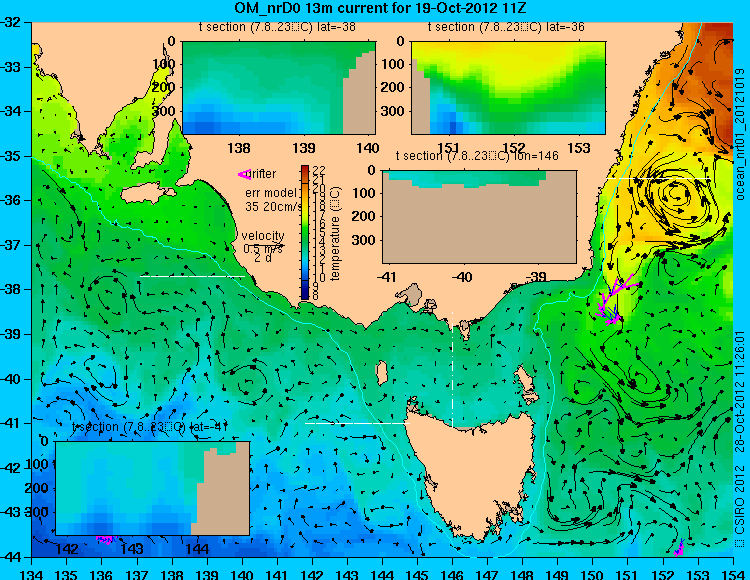
Task: Click the latitude '-32' left axis label
Action: (x=11, y=22)
